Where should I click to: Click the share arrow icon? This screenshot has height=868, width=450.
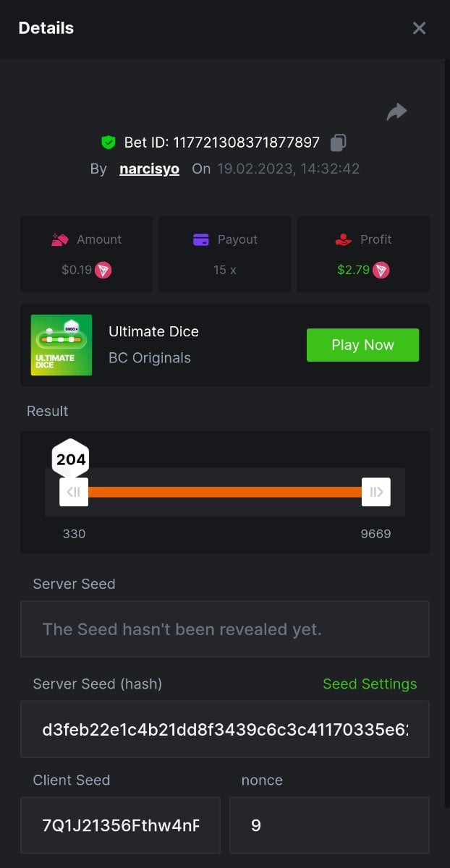[x=396, y=112]
